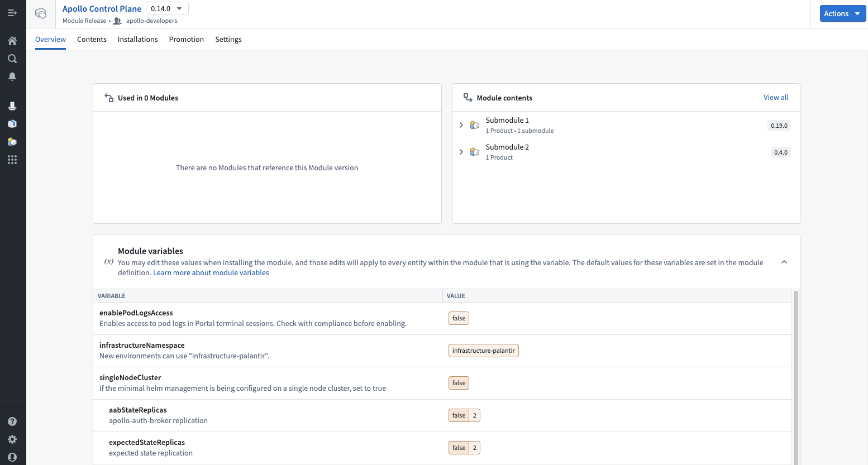This screenshot has height=465, width=868.
Task: Collapse the Module variables section
Action: coord(784,262)
